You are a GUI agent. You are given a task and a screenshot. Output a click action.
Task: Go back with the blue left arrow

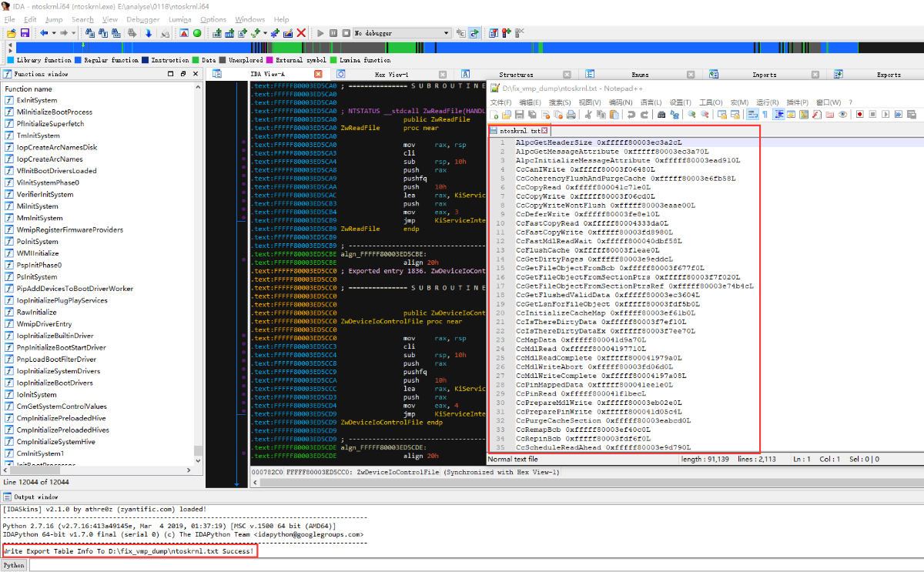point(44,33)
